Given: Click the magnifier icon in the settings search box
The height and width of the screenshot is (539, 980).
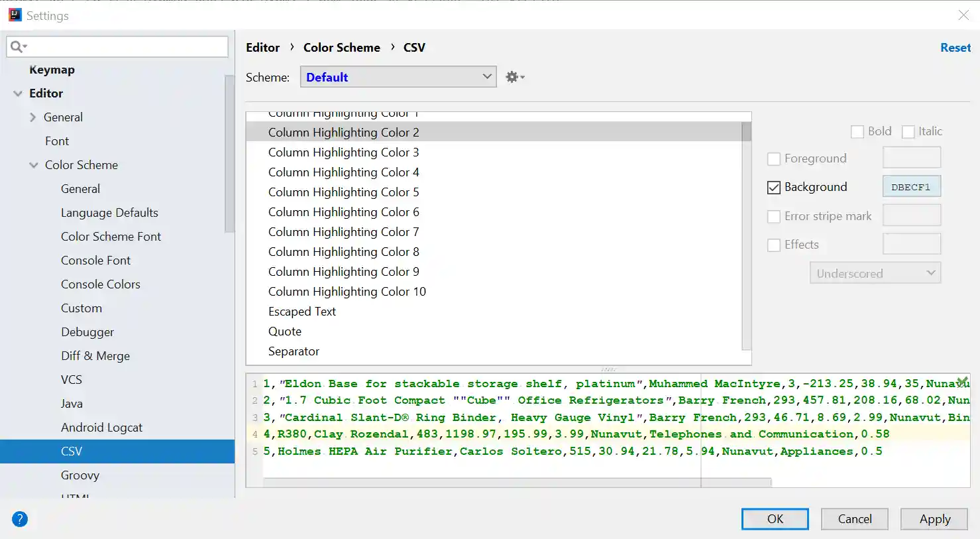Looking at the screenshot, I should point(18,46).
